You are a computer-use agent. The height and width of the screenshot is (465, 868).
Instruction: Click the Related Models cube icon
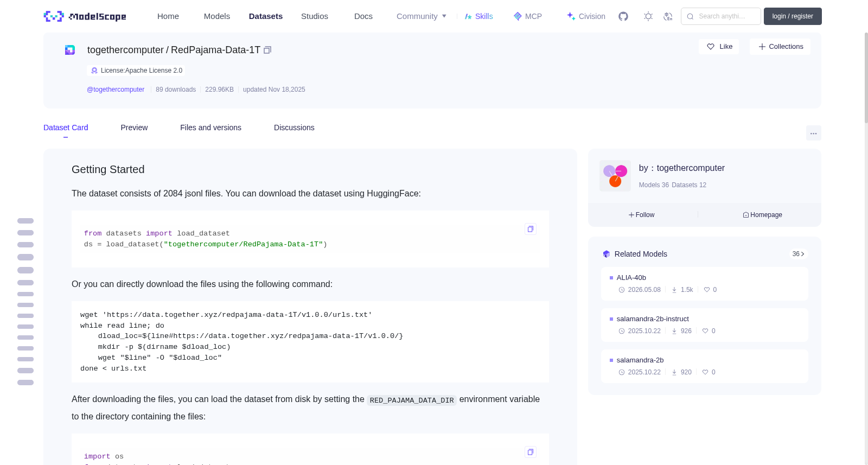(x=607, y=254)
